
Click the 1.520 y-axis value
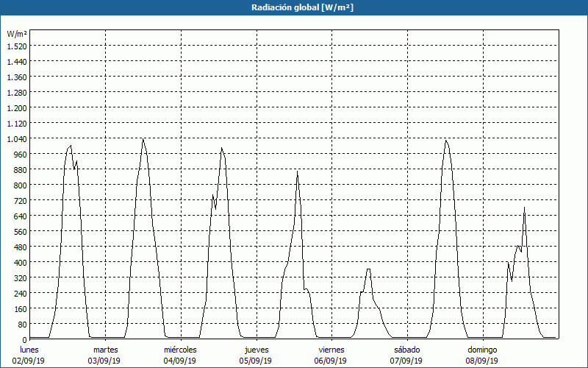click(x=17, y=46)
